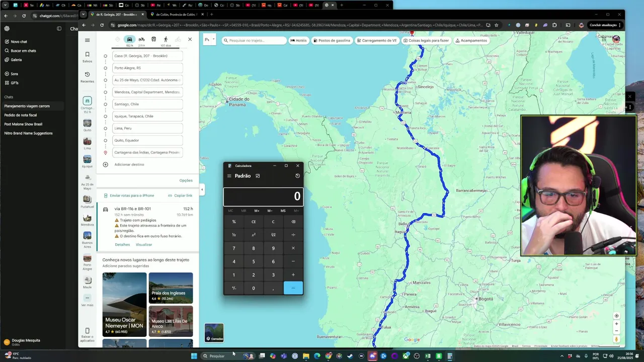Open Salvos saved places
644x362 pixels.
(x=87, y=57)
